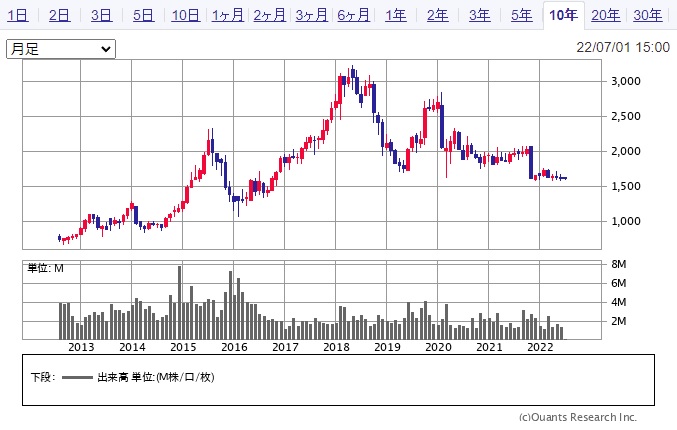Screen dimensions: 677x430
Task: Click the 1,500 price axis label
Action: [626, 186]
